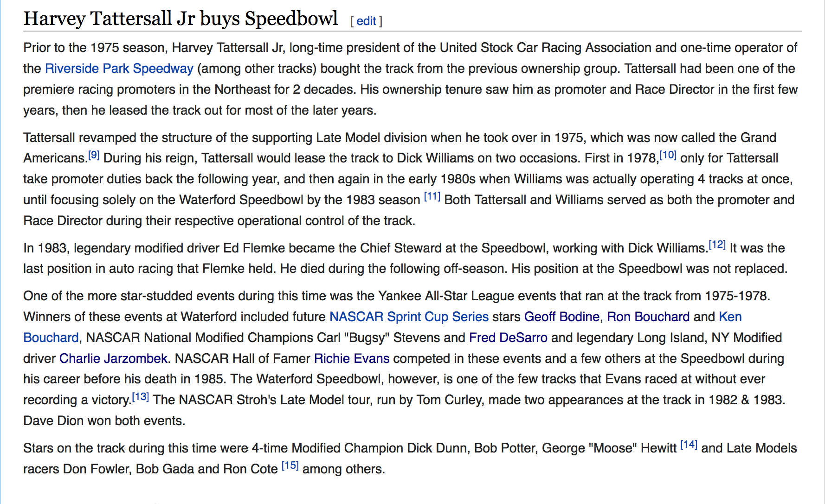The image size is (825, 504).
Task: Click the paragraph beginning "In 1983, legendary"
Action: point(406,258)
